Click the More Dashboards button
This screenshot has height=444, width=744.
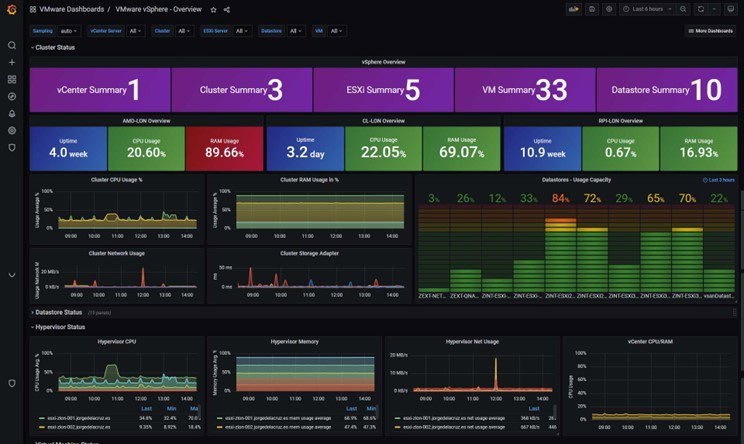pos(711,31)
